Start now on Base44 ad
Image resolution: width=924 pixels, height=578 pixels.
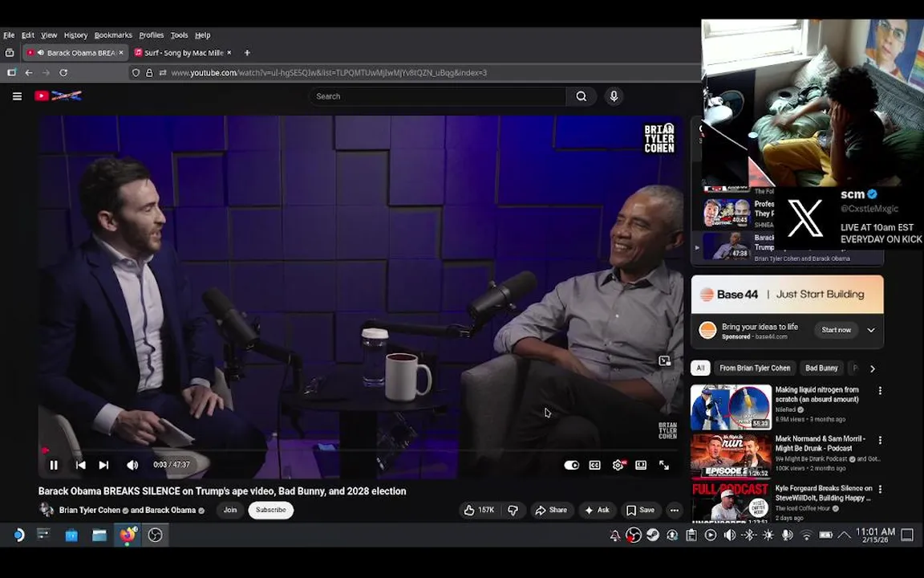point(836,330)
